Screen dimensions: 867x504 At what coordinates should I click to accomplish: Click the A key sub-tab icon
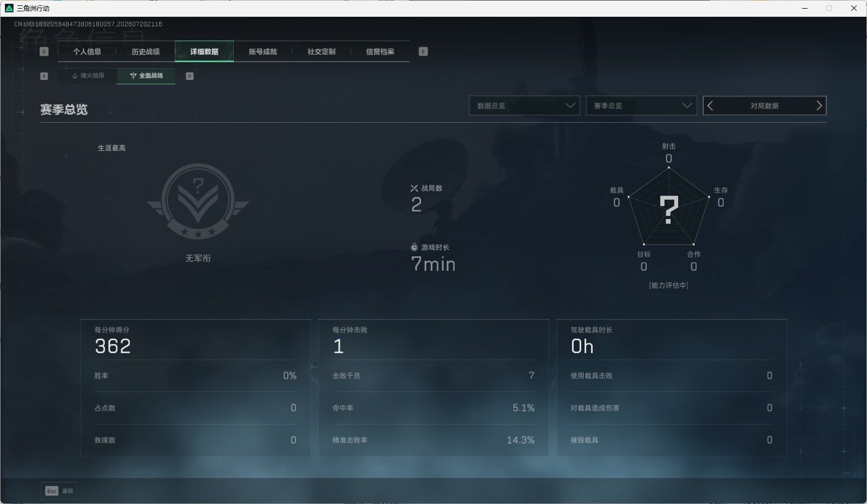coord(44,76)
